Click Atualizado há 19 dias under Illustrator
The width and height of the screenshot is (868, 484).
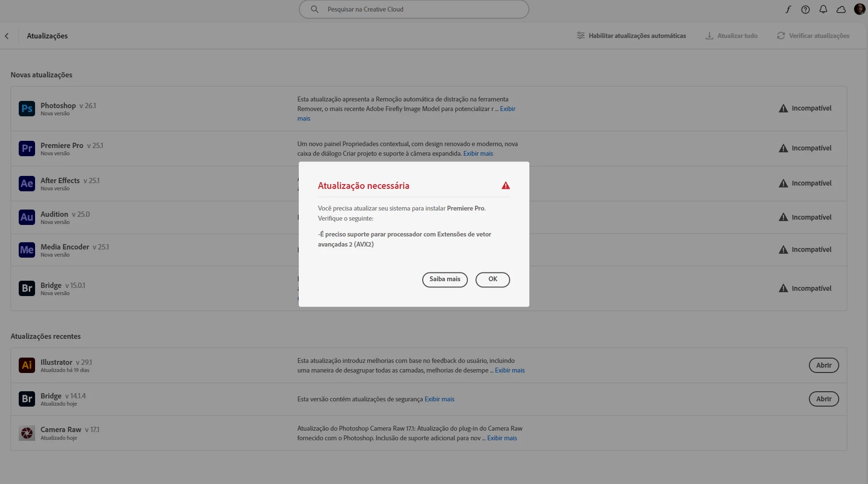coord(65,371)
